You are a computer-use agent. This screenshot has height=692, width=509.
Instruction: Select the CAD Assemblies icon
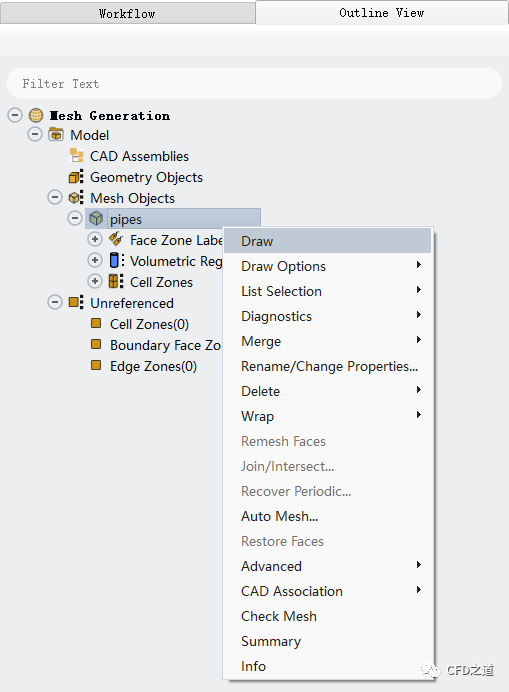pos(76,155)
